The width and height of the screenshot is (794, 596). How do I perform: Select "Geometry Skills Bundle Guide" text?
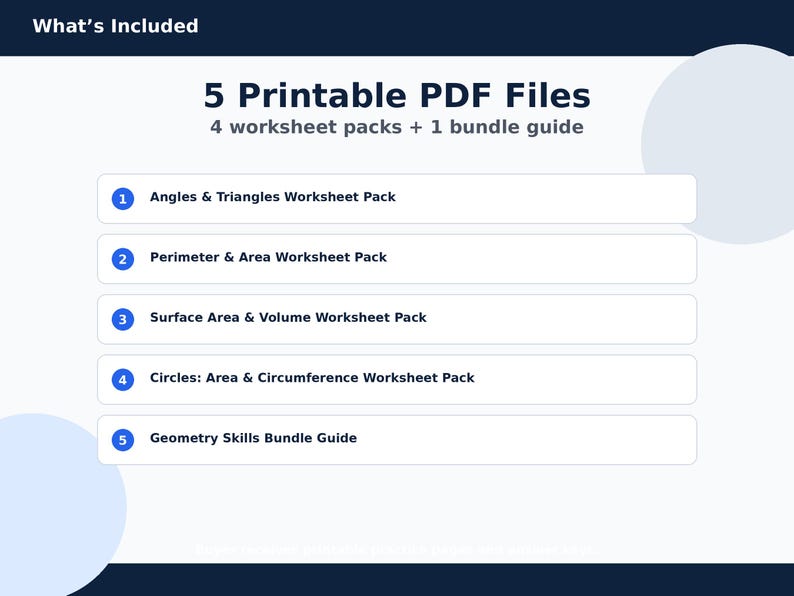(253, 438)
